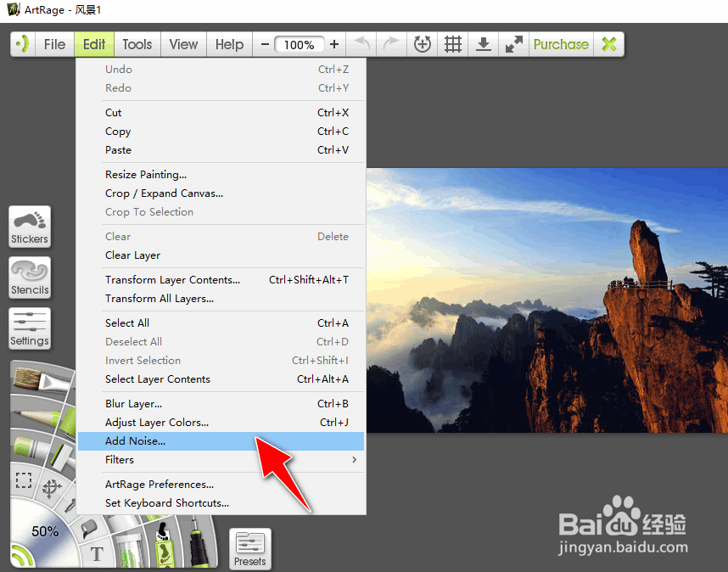Click the Purchase button

pos(561,44)
